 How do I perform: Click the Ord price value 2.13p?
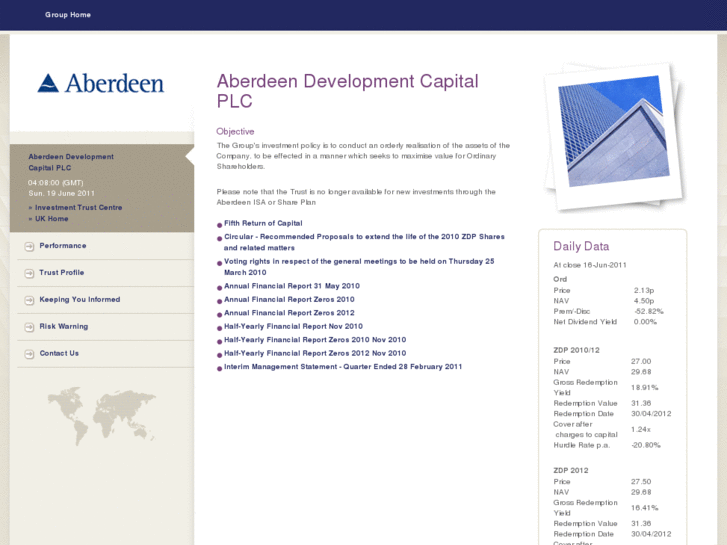coord(644,290)
